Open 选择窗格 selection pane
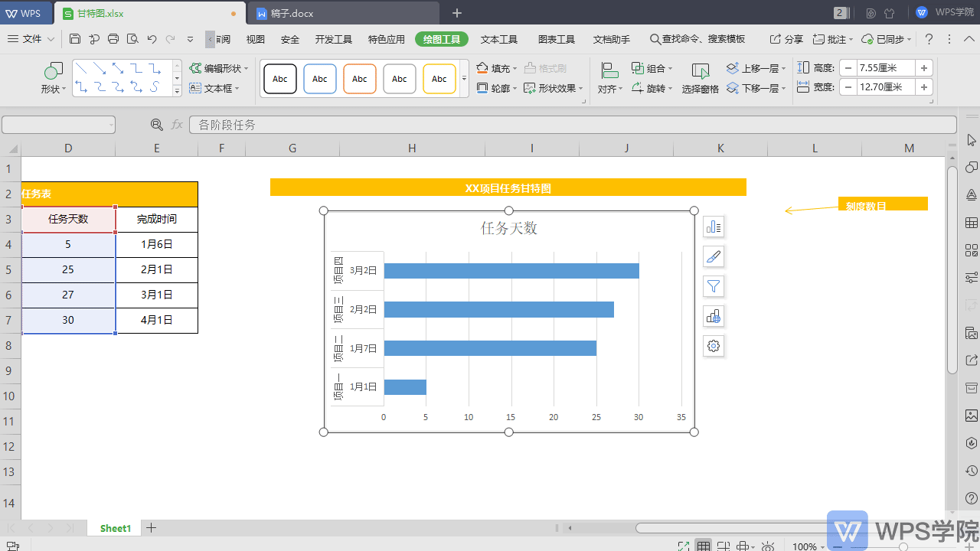980x551 pixels. click(x=700, y=78)
